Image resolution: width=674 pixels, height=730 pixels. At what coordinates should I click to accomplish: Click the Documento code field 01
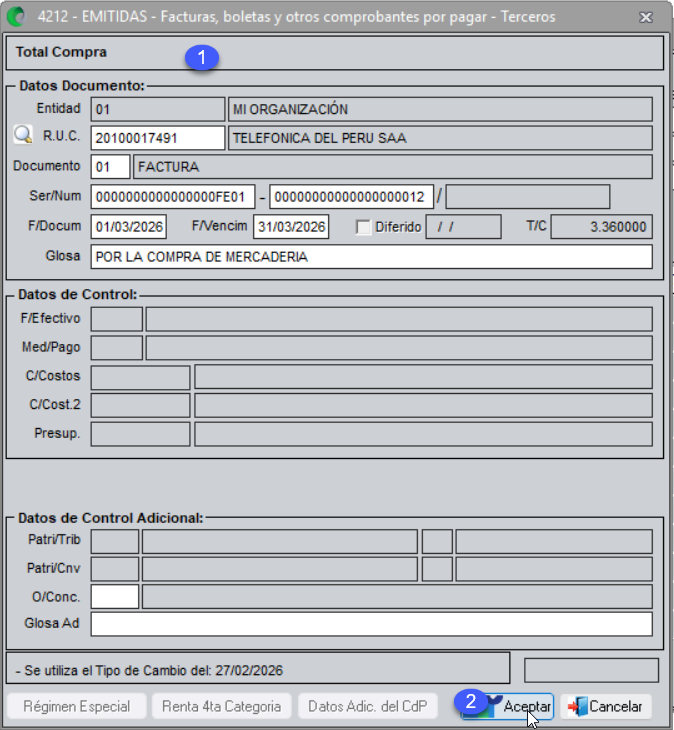tap(110, 167)
